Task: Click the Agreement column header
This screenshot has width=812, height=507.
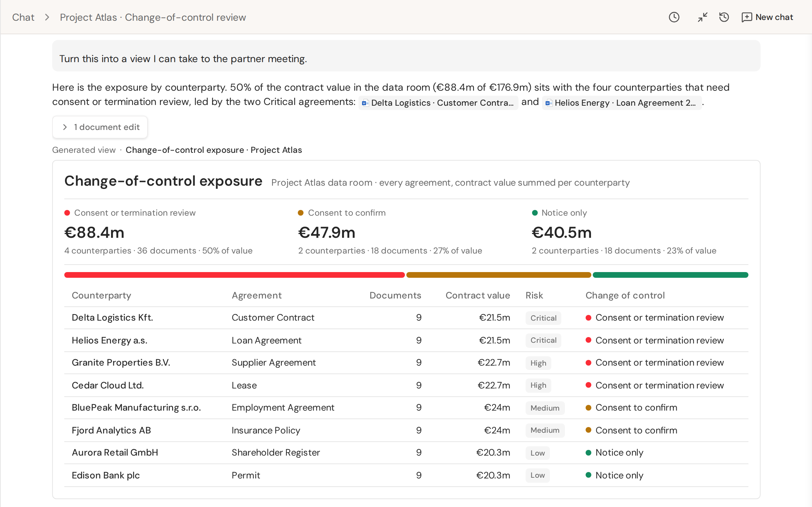Action: (x=257, y=295)
